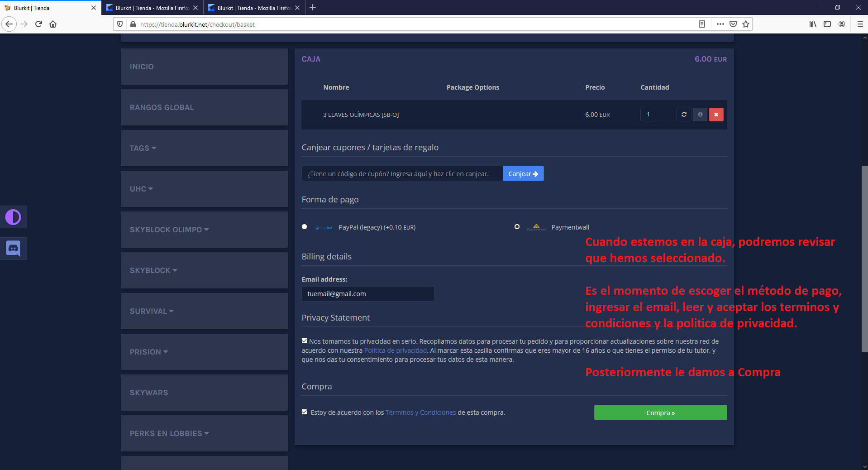Open the Firefox account icon
The width and height of the screenshot is (868, 470).
842,24
